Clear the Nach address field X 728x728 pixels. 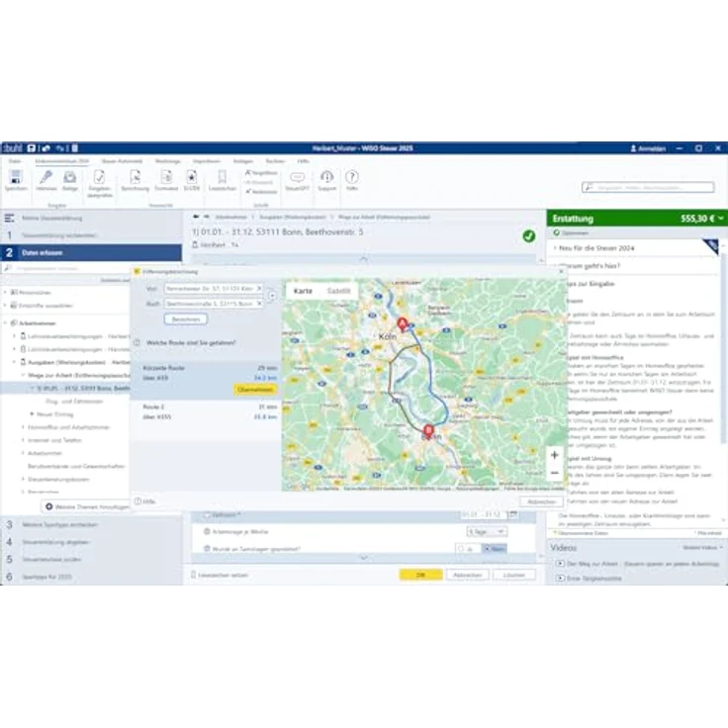click(259, 304)
